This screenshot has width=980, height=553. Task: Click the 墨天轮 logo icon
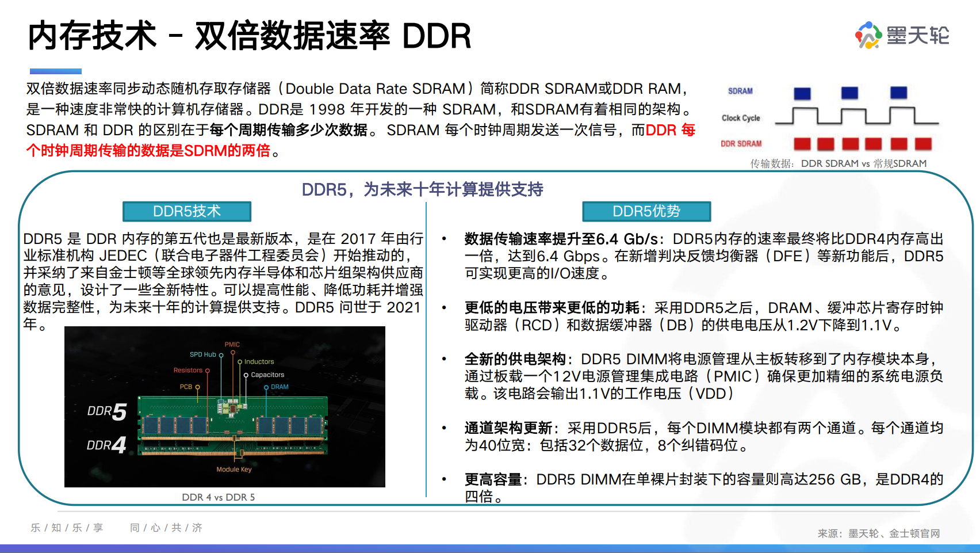tap(868, 35)
